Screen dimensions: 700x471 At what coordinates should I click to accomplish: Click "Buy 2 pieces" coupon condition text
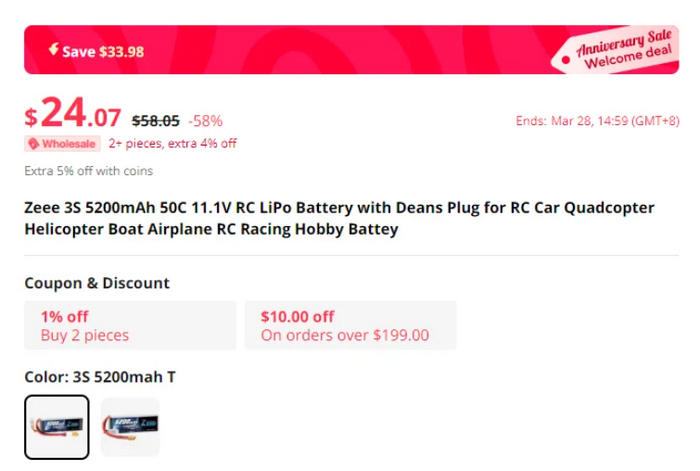tap(85, 335)
